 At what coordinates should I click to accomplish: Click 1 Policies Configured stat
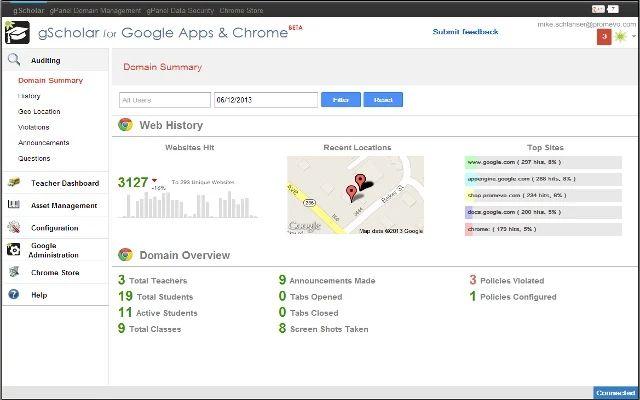513,296
